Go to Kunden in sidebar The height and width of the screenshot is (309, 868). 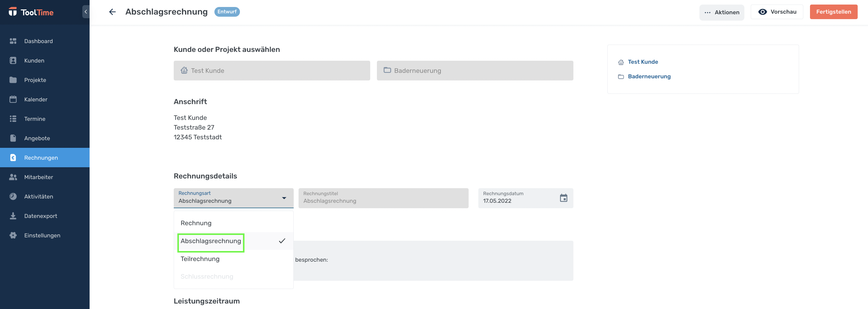(x=34, y=61)
